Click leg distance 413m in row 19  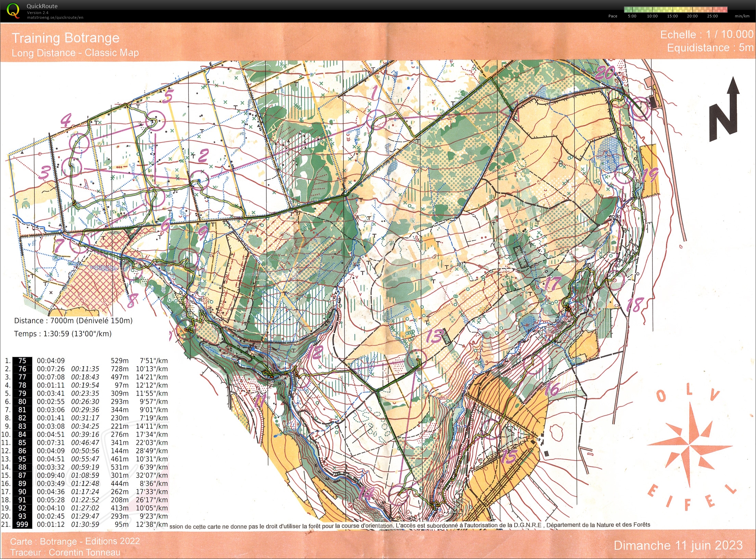coord(120,508)
